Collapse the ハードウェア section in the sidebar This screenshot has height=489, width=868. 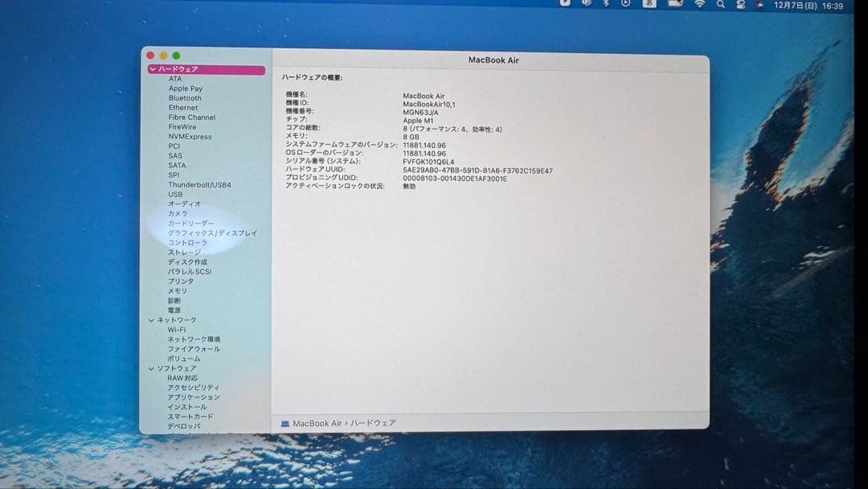pyautogui.click(x=152, y=70)
